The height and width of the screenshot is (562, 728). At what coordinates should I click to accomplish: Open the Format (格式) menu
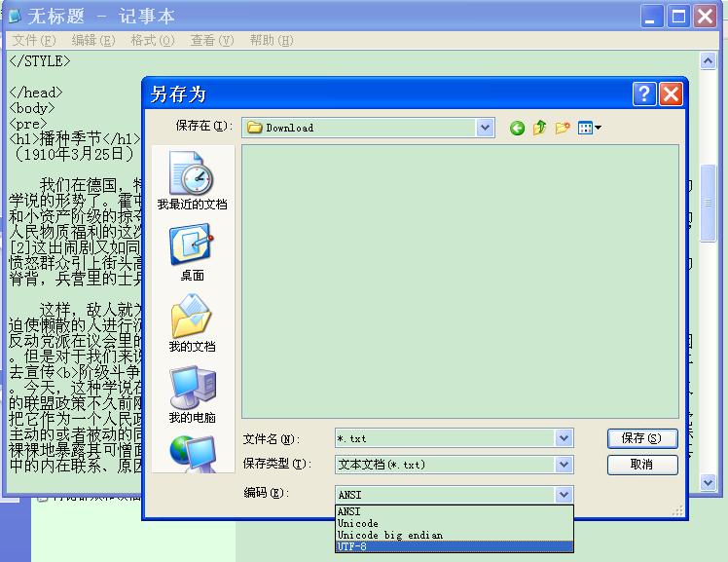pos(152,40)
